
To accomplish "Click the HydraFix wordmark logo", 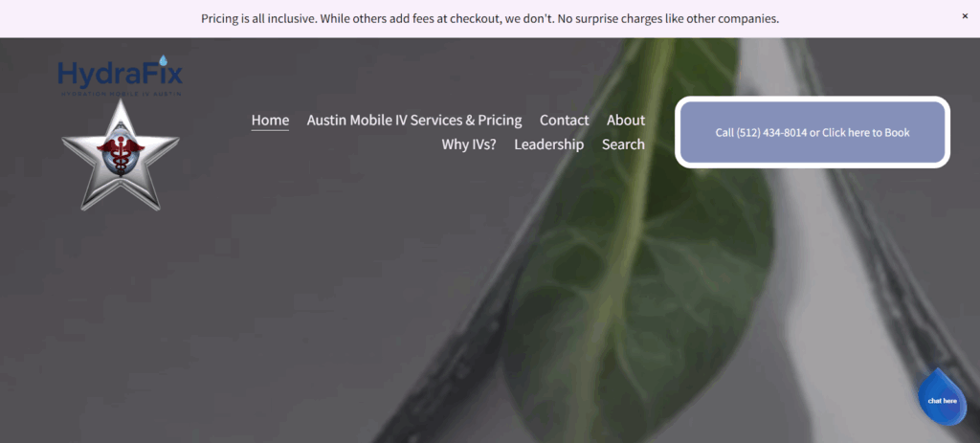I will coord(120,73).
